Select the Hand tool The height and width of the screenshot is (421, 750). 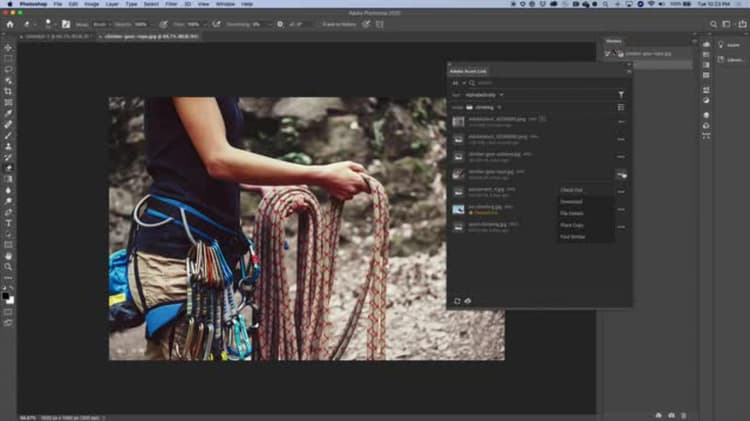click(8, 256)
